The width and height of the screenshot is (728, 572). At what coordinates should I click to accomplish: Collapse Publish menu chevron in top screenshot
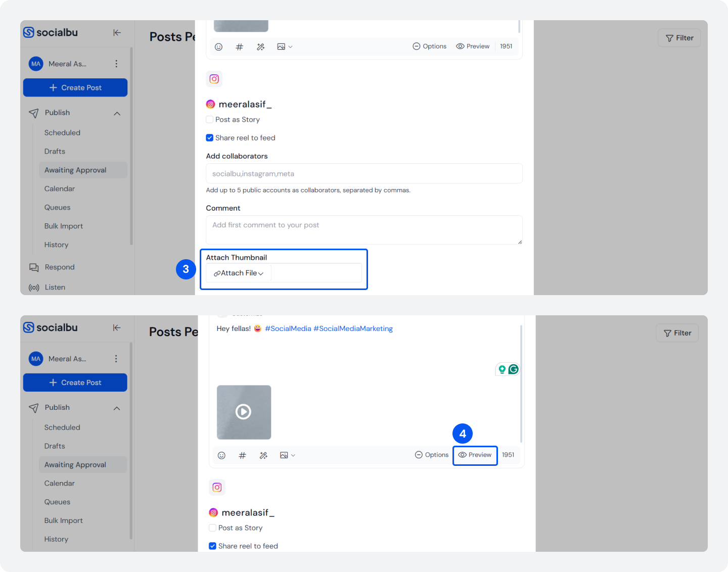coord(117,113)
